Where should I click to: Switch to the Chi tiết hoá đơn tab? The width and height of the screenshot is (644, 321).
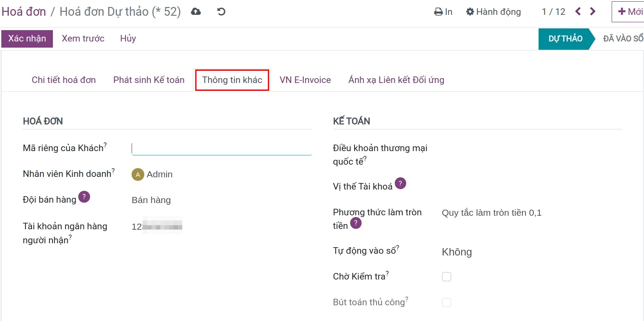pyautogui.click(x=63, y=79)
